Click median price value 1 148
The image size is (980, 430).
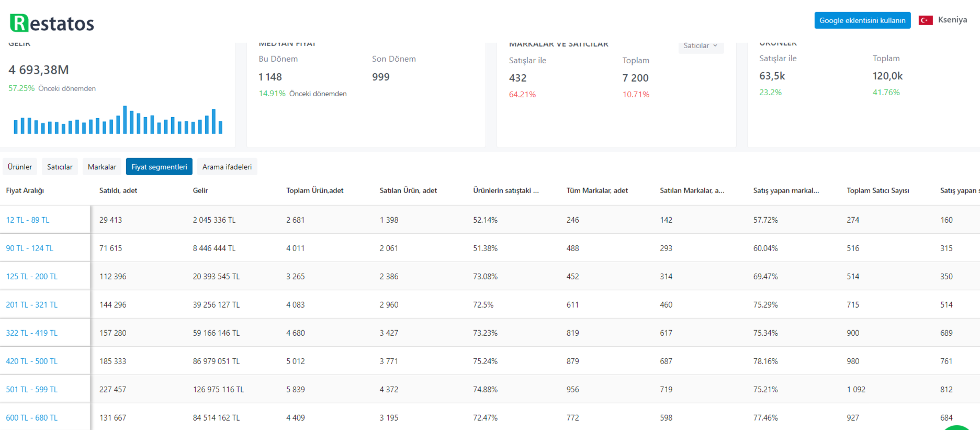point(270,77)
